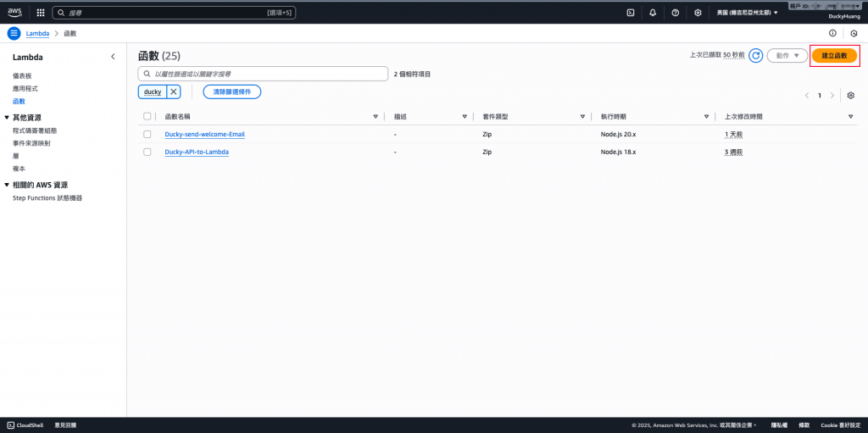The image size is (868, 433).
Task: Launch CloudShell from the top bar icon
Action: click(x=630, y=12)
